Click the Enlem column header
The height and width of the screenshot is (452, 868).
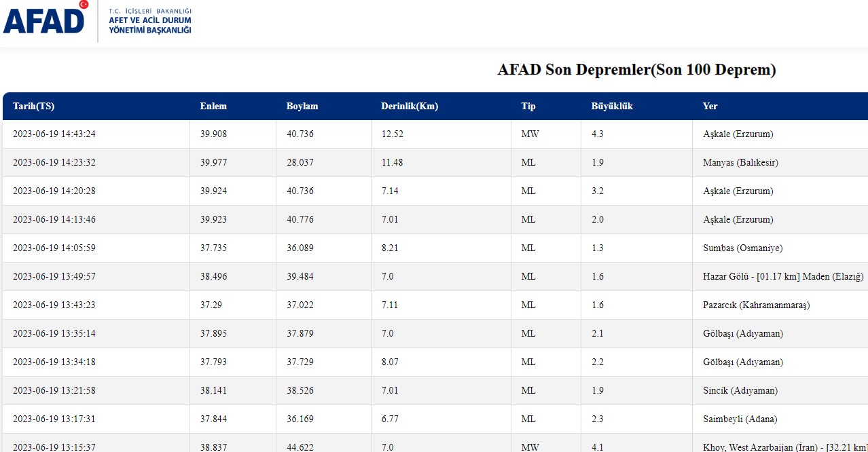(x=213, y=107)
